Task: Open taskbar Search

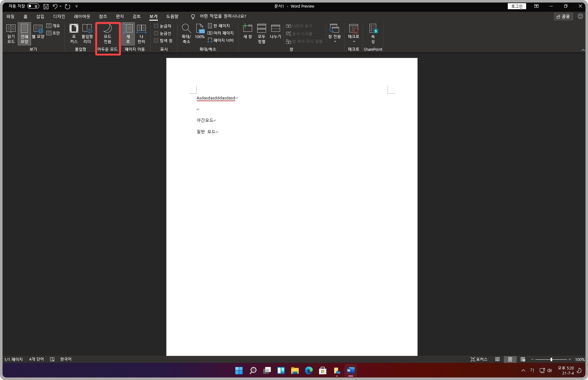Action: (253, 370)
